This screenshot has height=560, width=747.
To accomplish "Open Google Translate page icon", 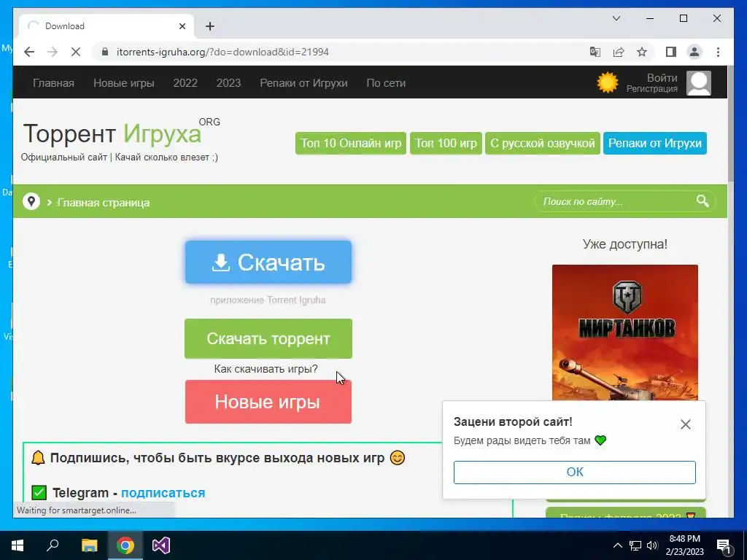I will point(595,52).
